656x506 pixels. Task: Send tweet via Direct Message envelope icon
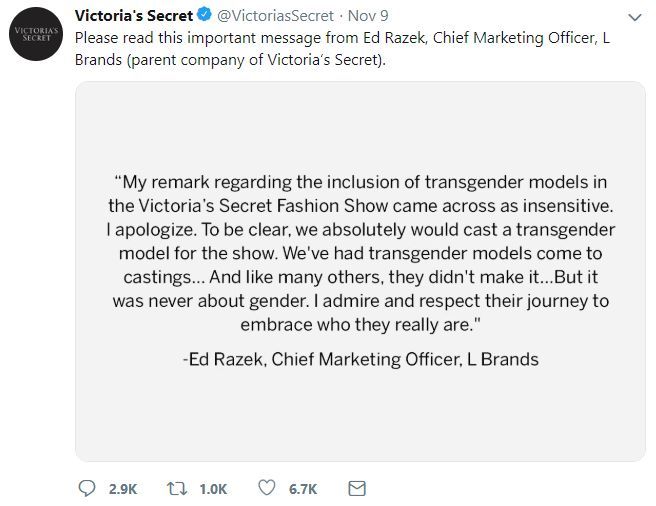[356, 488]
